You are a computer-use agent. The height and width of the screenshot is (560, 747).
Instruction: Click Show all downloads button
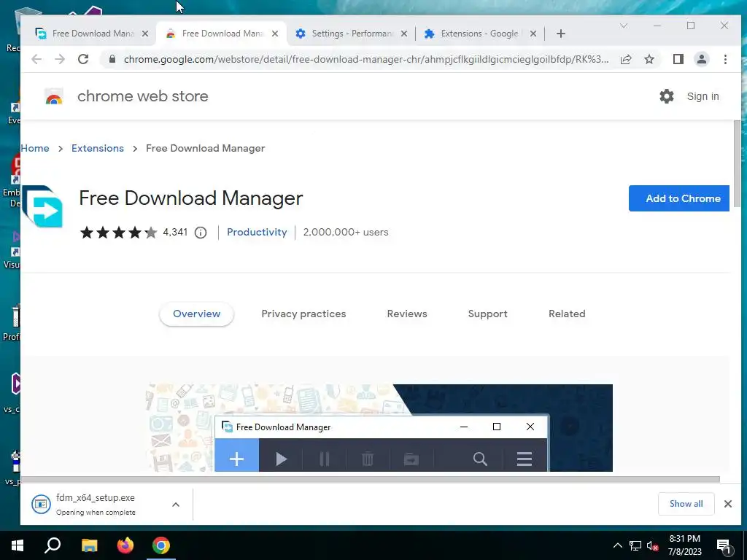pos(686,504)
